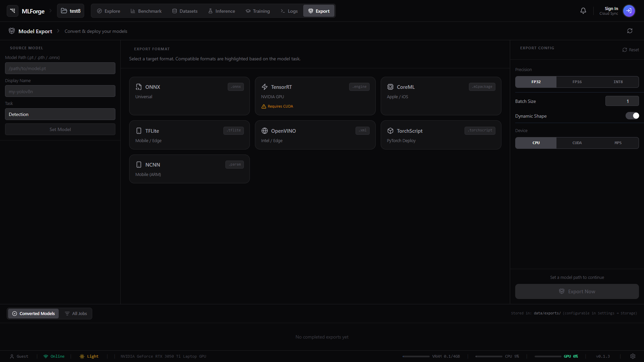Select the TFLite phone icon
Screen dimensions: 644x362
click(139, 131)
